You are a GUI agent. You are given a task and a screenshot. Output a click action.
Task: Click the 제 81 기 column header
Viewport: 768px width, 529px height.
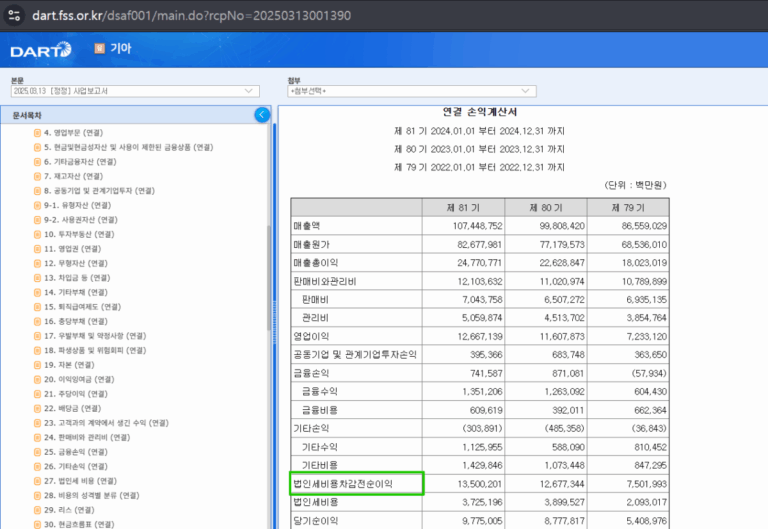point(463,208)
